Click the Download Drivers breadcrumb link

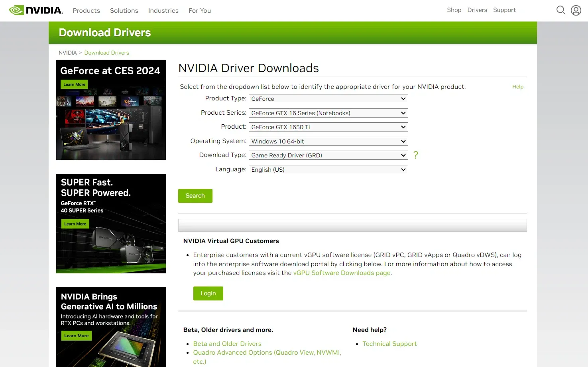107,53
